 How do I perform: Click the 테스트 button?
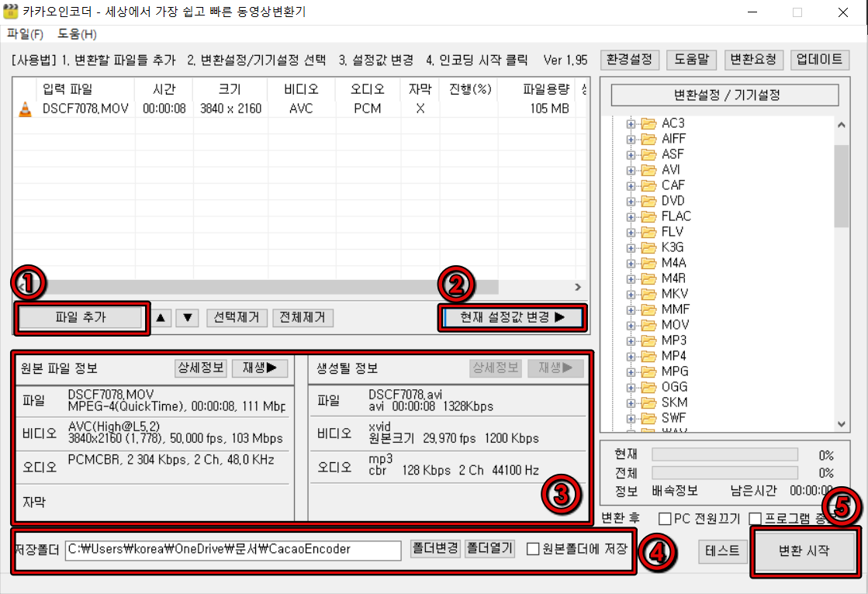[x=722, y=551]
